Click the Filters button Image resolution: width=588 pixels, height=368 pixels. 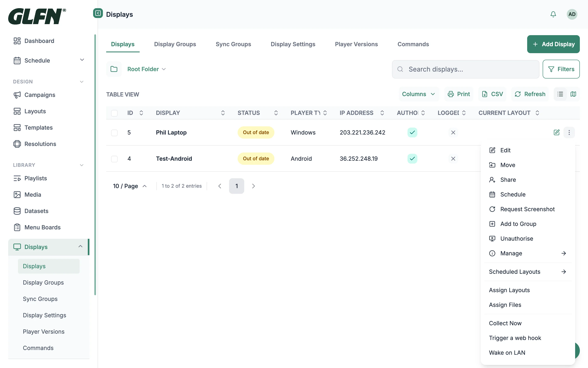point(561,69)
